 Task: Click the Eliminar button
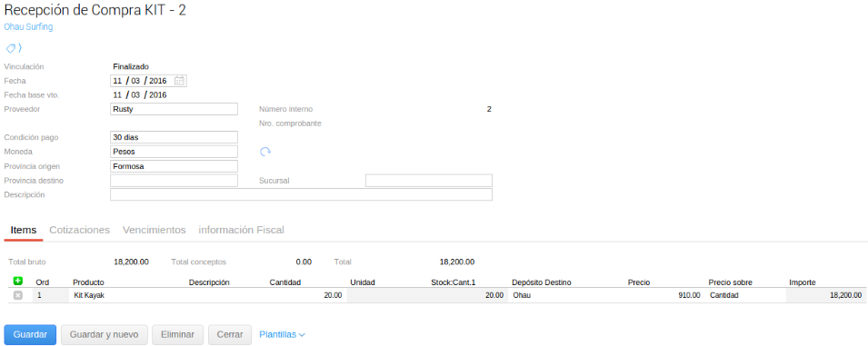click(x=178, y=334)
